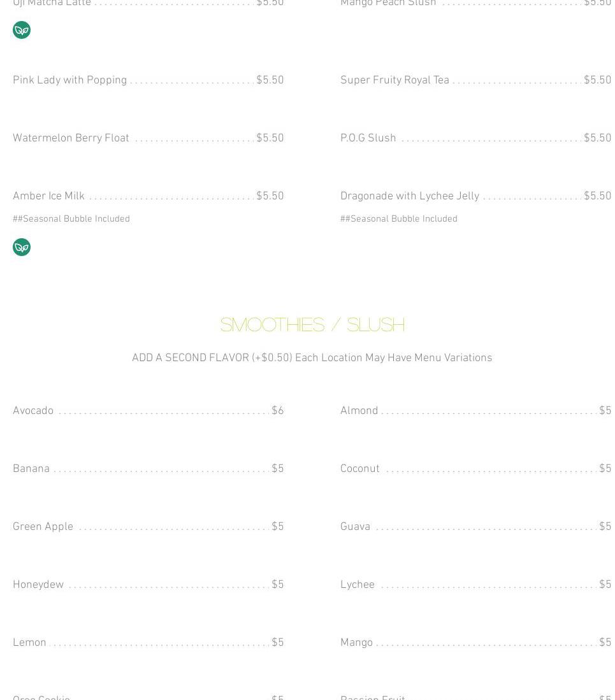Click the Add a Second Flavor note

(x=312, y=358)
